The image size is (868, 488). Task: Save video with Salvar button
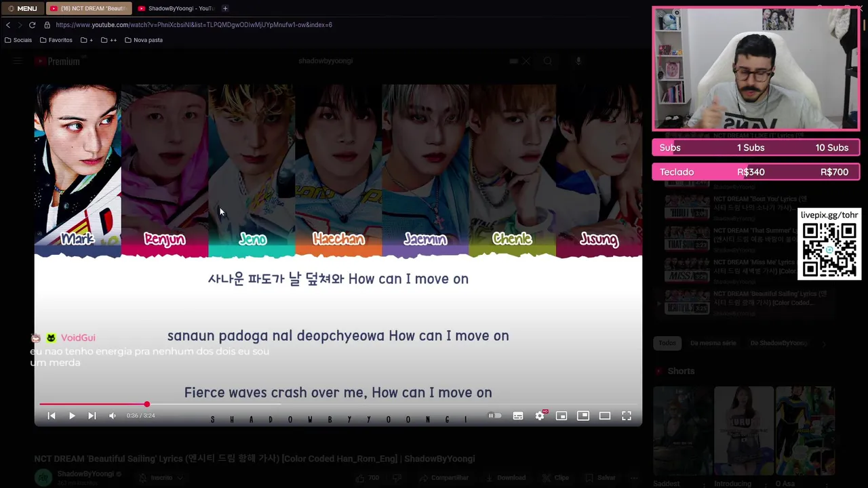point(600,478)
